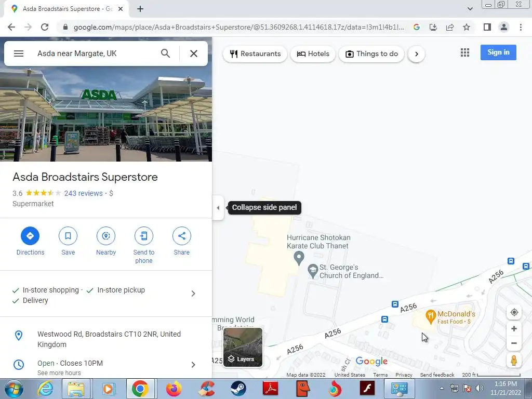Image resolution: width=532 pixels, height=399 pixels.
Task: Save Asda Broadstairs Superstore place
Action: pos(68,236)
